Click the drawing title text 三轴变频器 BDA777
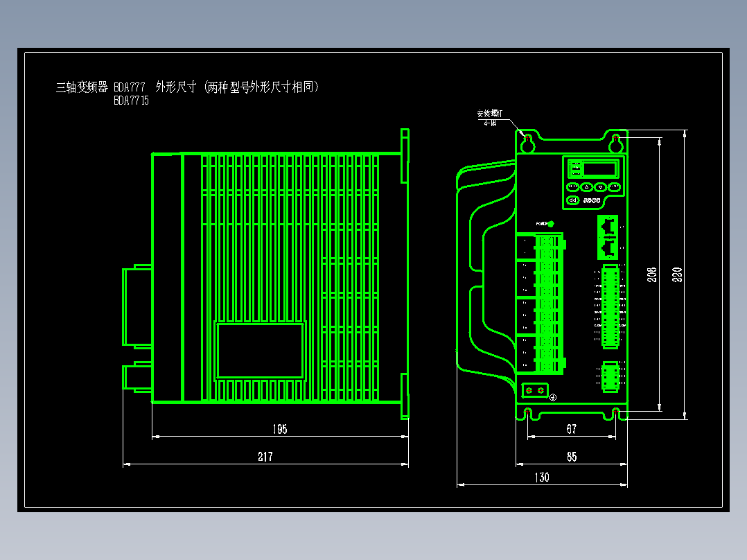 coord(100,87)
